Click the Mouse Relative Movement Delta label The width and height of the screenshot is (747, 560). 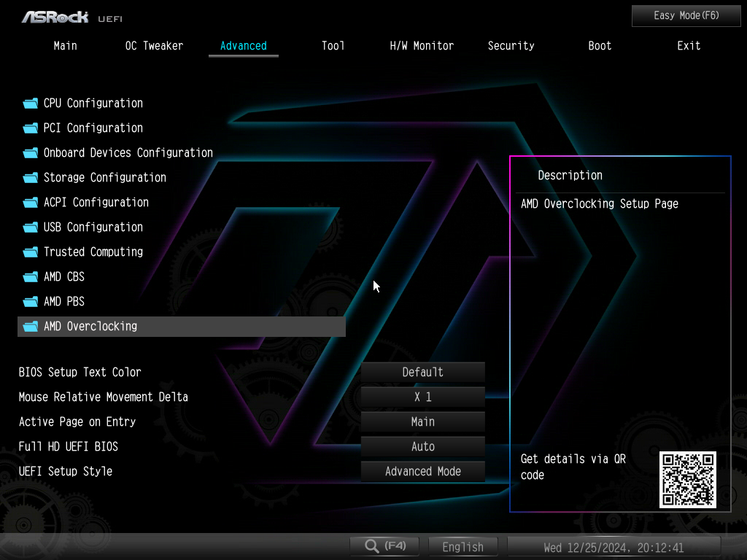104,397
